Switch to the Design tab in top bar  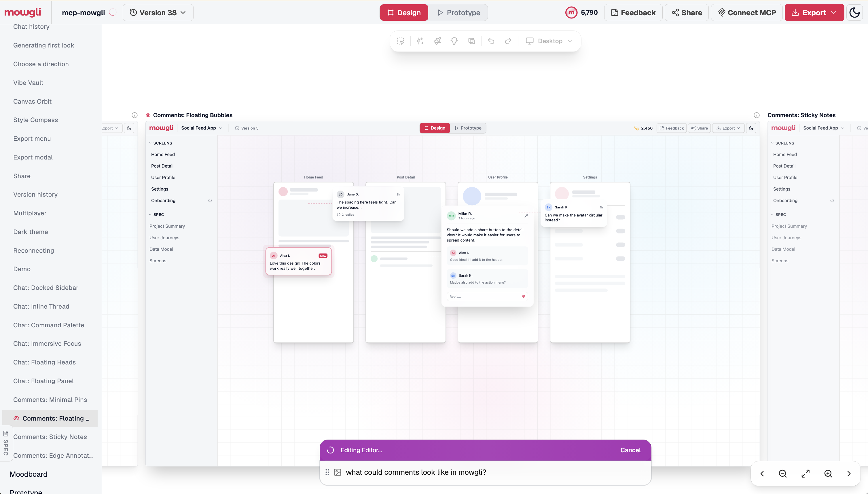(404, 13)
